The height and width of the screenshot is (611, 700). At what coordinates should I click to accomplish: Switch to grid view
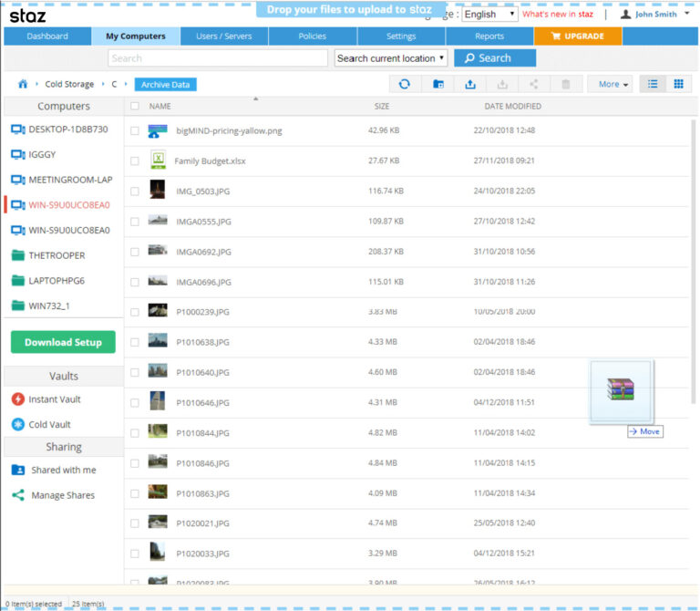point(678,84)
